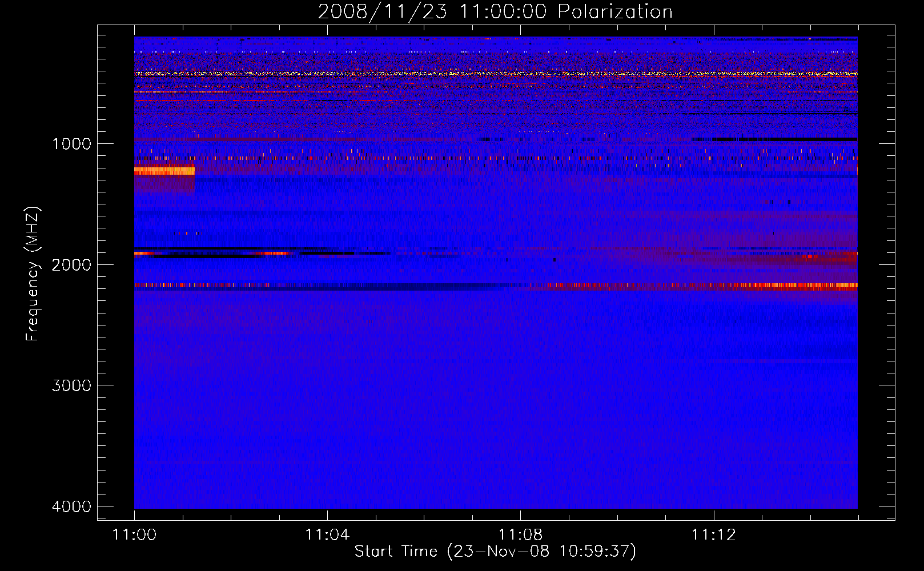Click the 11:00 time axis label
This screenshot has height=571, width=924.
pyautogui.click(x=134, y=535)
